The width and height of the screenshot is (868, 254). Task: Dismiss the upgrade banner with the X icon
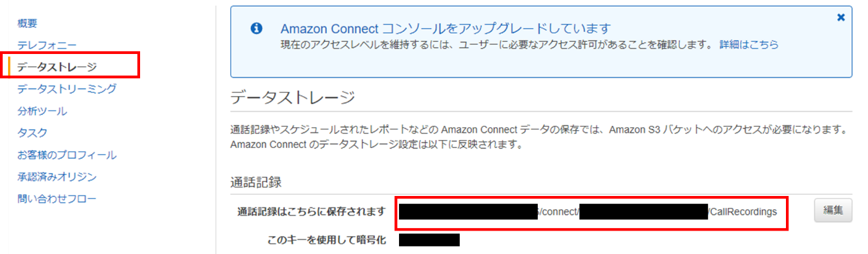(x=841, y=17)
